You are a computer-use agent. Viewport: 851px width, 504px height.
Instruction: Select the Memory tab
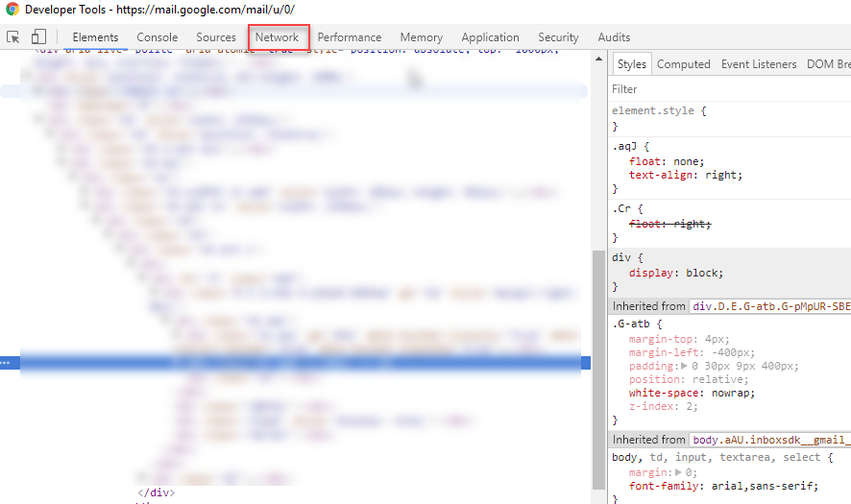pyautogui.click(x=422, y=37)
